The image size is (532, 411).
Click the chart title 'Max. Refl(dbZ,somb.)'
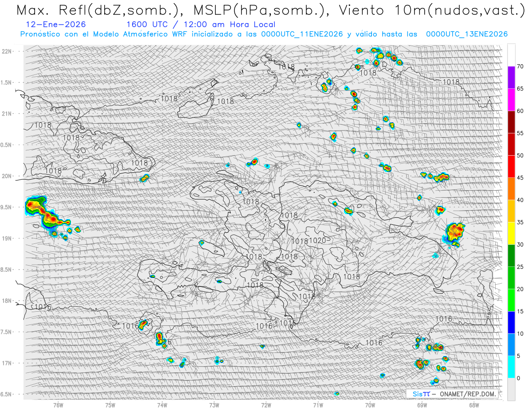pyautogui.click(x=99, y=11)
